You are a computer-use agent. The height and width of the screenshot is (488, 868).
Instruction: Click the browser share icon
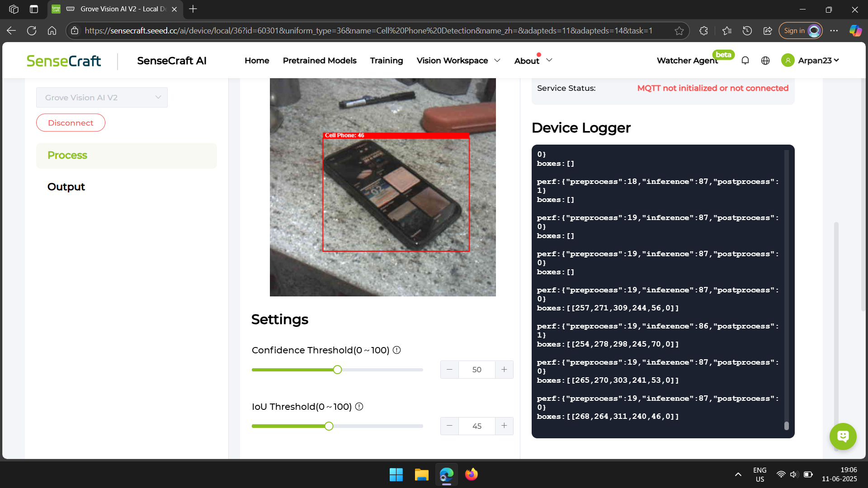tap(768, 31)
